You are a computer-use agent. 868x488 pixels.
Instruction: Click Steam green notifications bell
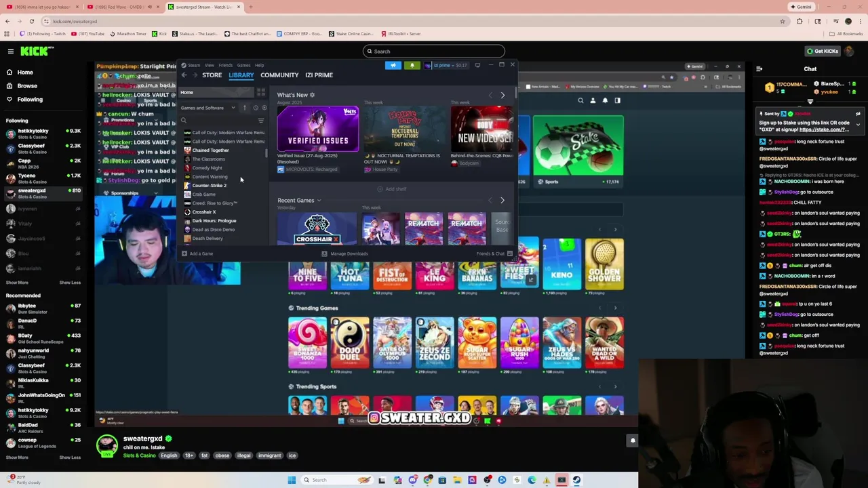(412, 65)
